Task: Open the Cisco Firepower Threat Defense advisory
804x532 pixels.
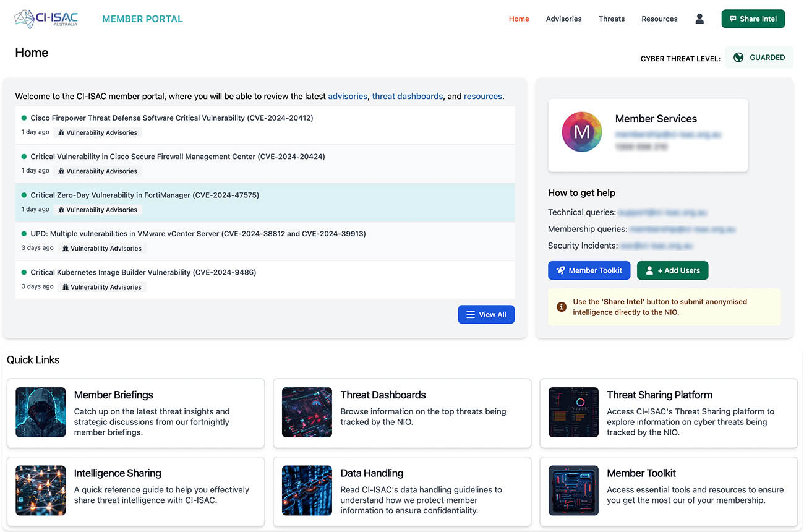Action: coord(171,118)
